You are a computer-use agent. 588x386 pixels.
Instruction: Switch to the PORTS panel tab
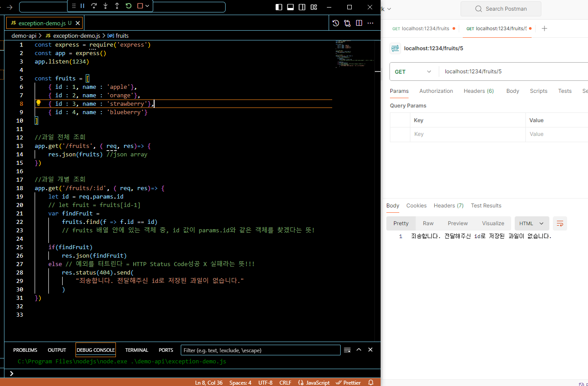coord(166,350)
